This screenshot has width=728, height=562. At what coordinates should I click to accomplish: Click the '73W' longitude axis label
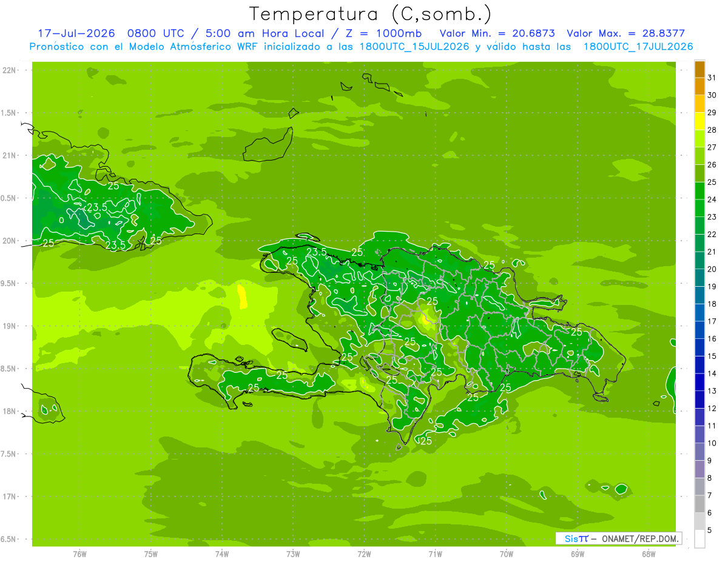[x=293, y=554]
